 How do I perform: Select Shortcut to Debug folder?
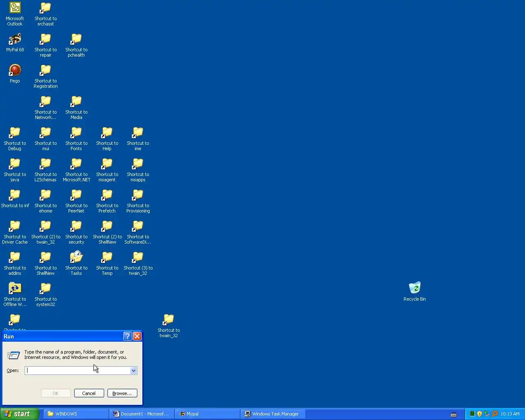15,139
